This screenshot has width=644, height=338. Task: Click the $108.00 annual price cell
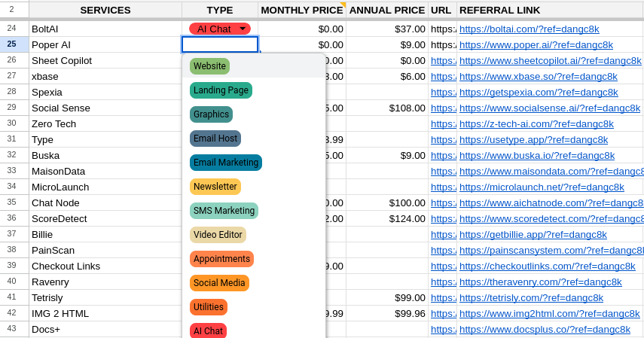[387, 108]
